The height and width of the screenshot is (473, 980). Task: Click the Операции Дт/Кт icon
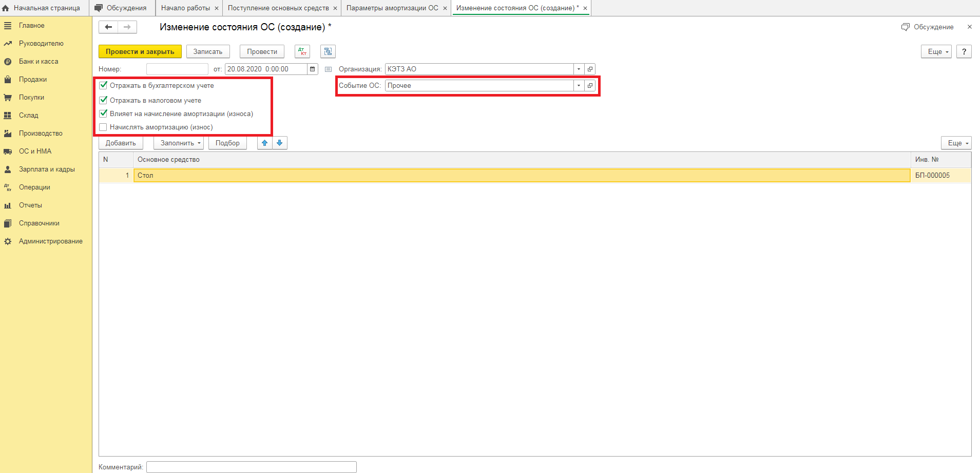pos(8,187)
